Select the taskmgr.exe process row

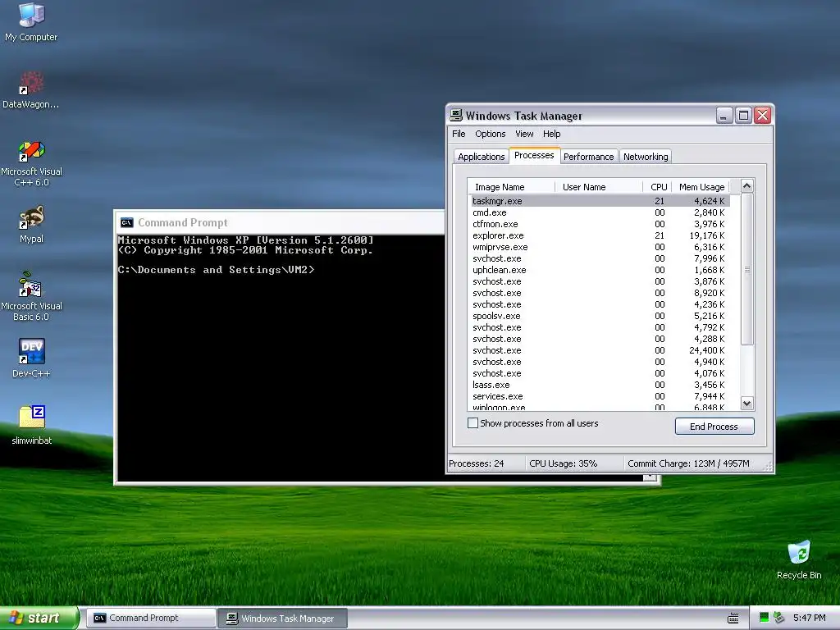point(600,201)
